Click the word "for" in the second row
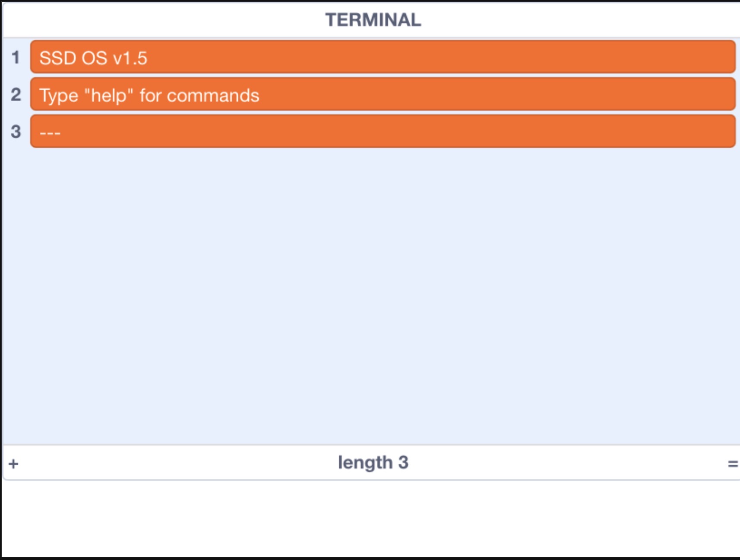This screenshot has width=740, height=560. 150,95
